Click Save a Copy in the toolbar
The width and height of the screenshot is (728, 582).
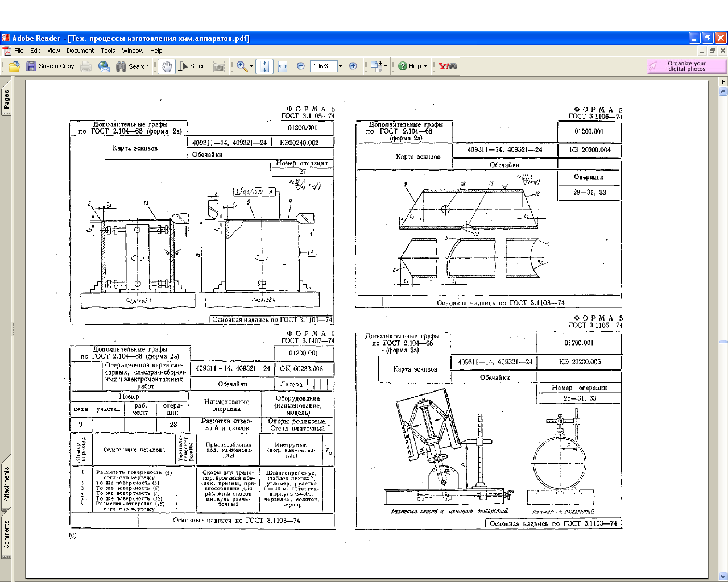point(51,66)
